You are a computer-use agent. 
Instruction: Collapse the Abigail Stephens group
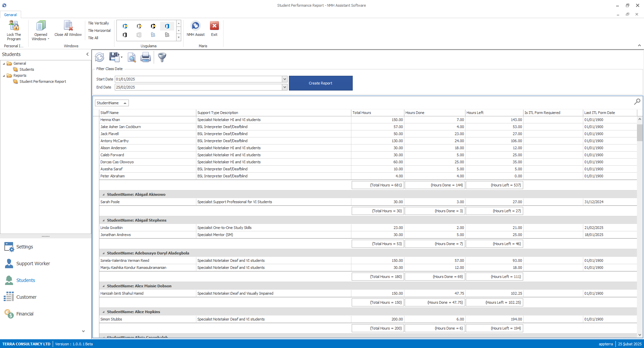tap(103, 220)
